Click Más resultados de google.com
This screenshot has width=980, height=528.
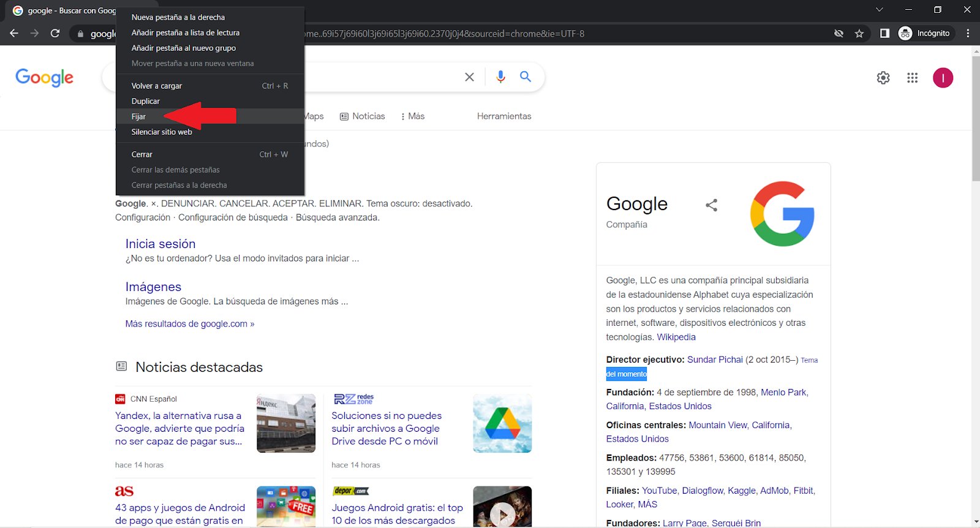point(190,323)
